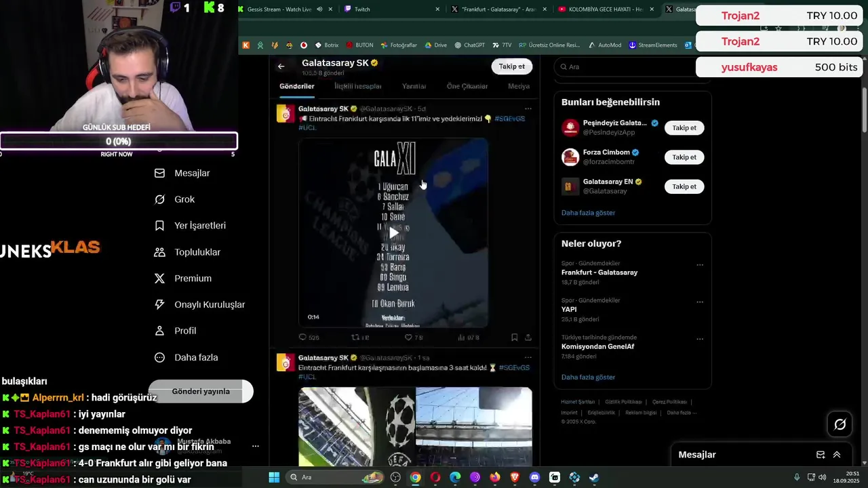Image resolution: width=868 pixels, height=488 pixels.
Task: Repost the lineup tweet
Action: click(360, 337)
